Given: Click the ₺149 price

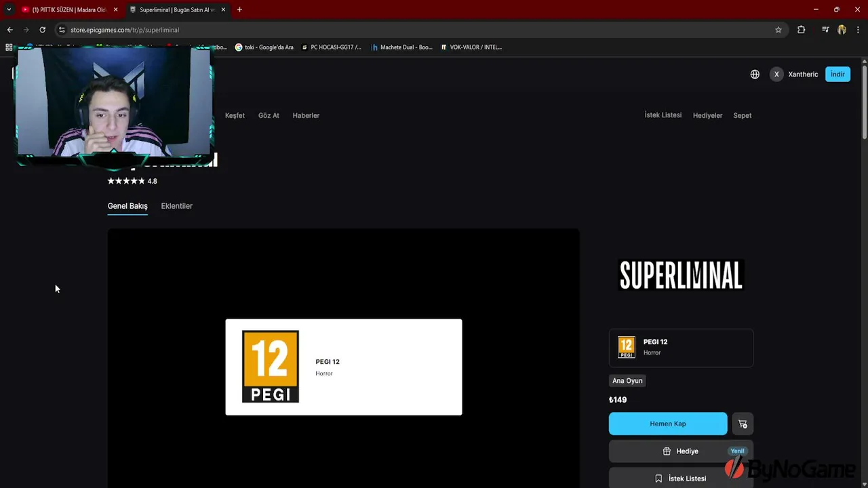Looking at the screenshot, I should (x=618, y=400).
